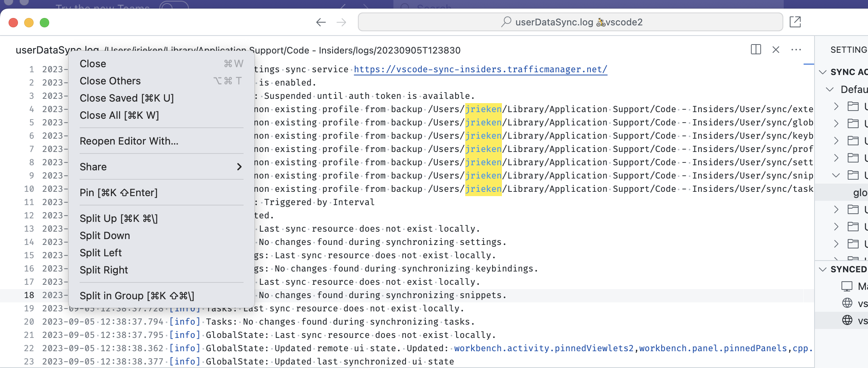868x368 pixels.
Task: Click the monitor icon for the Mac machine
Action: (847, 286)
